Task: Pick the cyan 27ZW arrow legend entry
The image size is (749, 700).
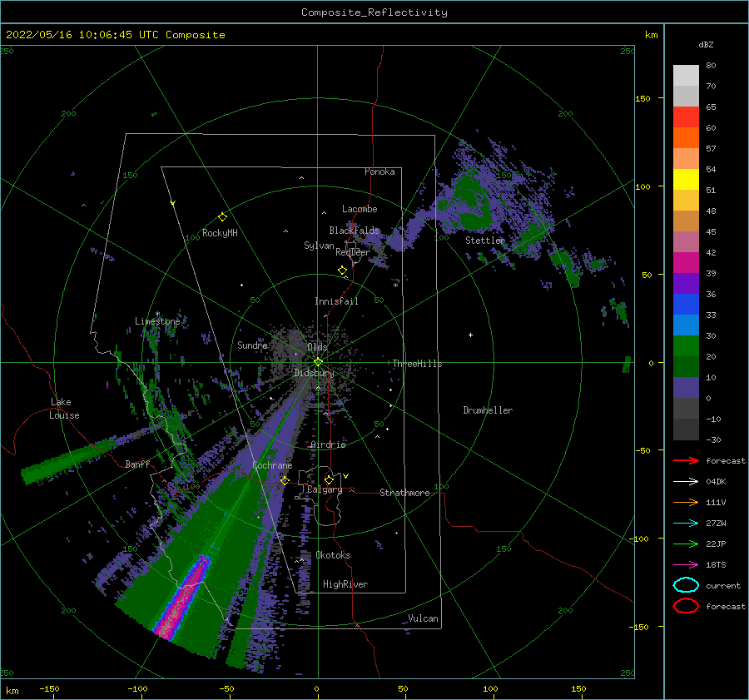Action: (x=686, y=524)
